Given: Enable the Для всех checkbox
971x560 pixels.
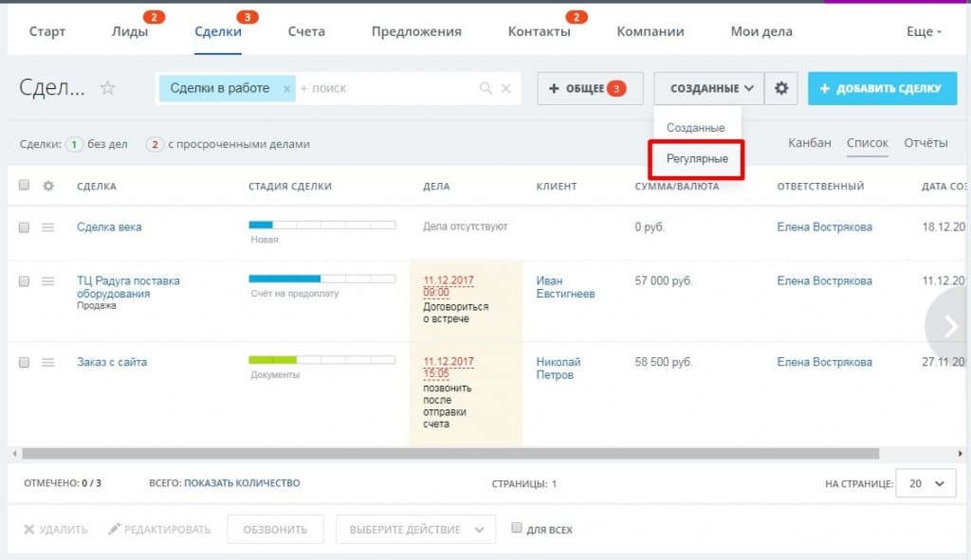Looking at the screenshot, I should 517,529.
